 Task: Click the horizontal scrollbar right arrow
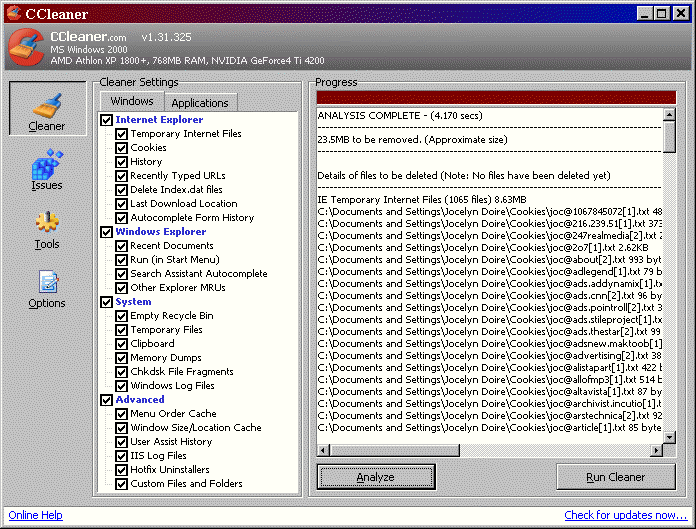pyautogui.click(x=656, y=450)
